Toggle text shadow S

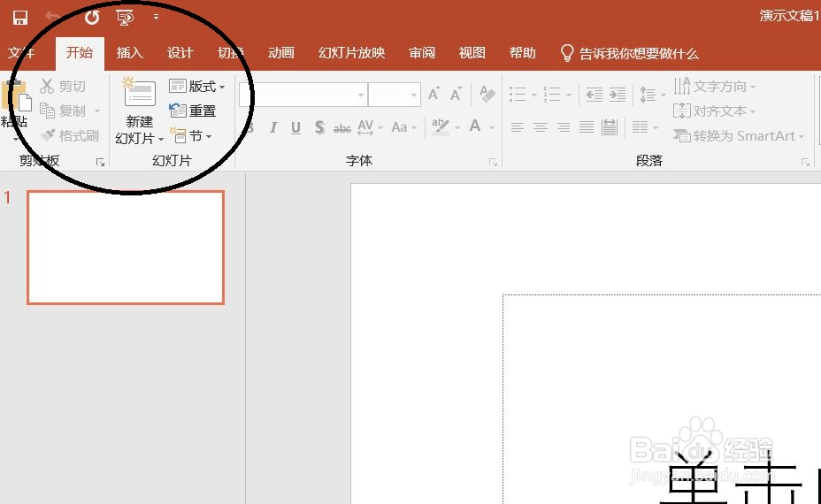click(319, 127)
